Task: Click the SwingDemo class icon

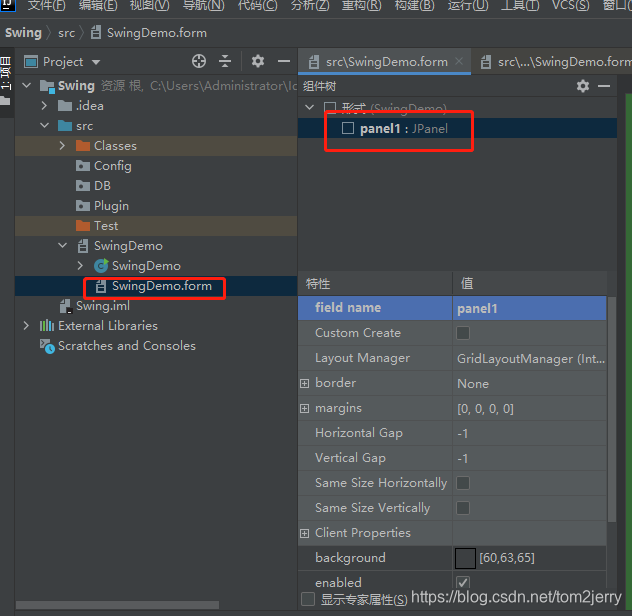Action: 101,266
